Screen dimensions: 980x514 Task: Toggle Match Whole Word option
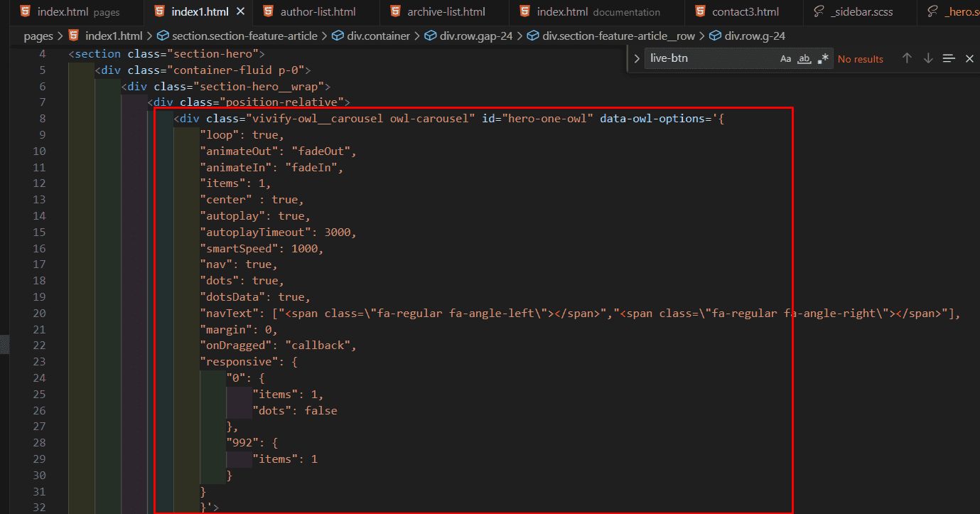tap(804, 59)
